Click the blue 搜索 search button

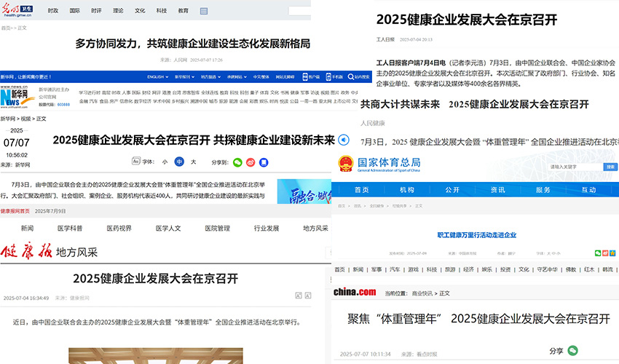click(x=610, y=167)
